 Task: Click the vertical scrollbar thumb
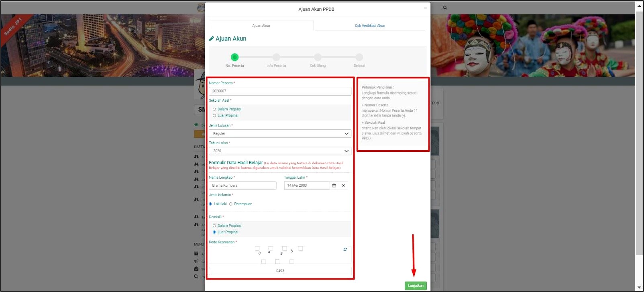[639, 133]
